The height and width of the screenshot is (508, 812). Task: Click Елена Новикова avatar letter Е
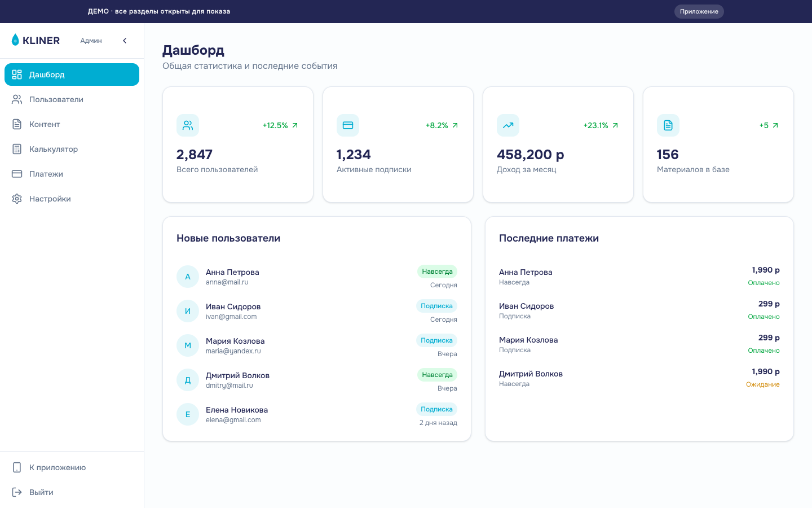[x=188, y=414]
